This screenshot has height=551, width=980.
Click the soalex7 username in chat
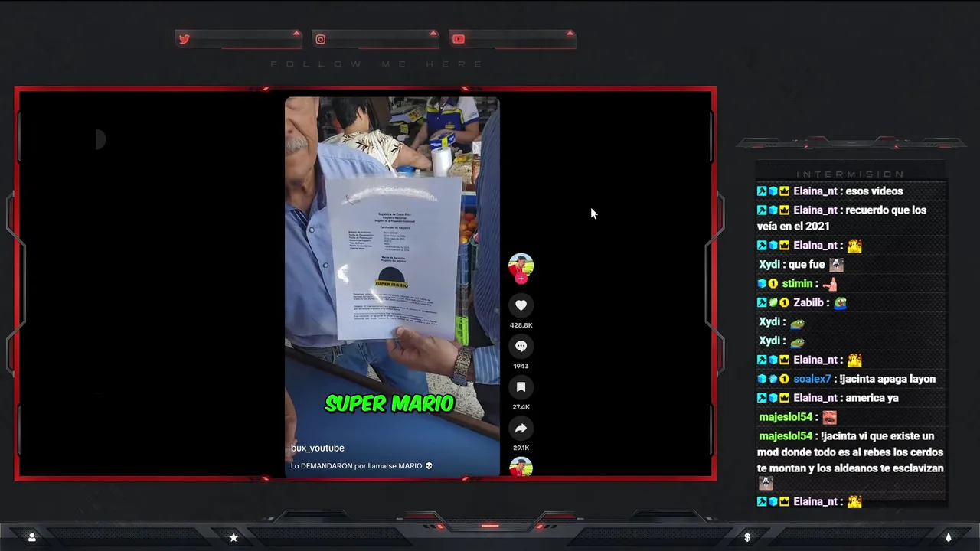tap(812, 379)
